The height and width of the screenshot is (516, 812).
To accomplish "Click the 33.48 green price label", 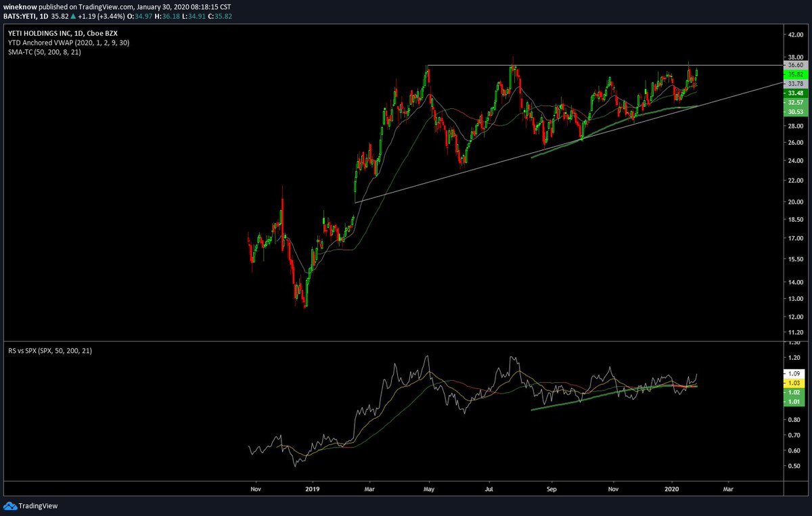I will (794, 93).
